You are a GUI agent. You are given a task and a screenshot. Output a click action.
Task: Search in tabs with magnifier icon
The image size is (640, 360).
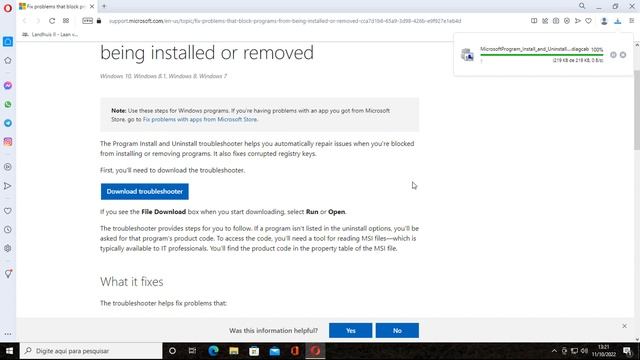582,6
